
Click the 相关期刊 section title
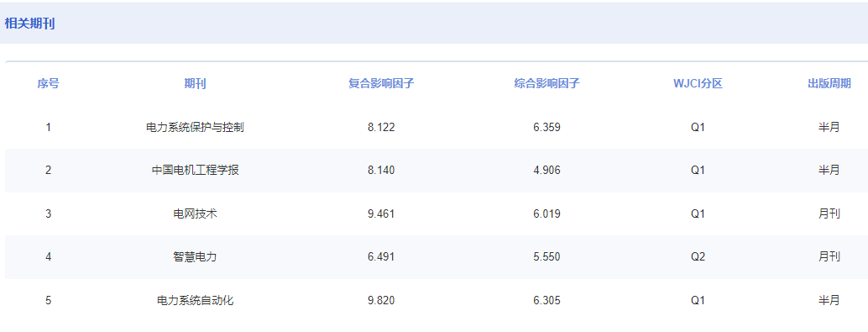30,24
